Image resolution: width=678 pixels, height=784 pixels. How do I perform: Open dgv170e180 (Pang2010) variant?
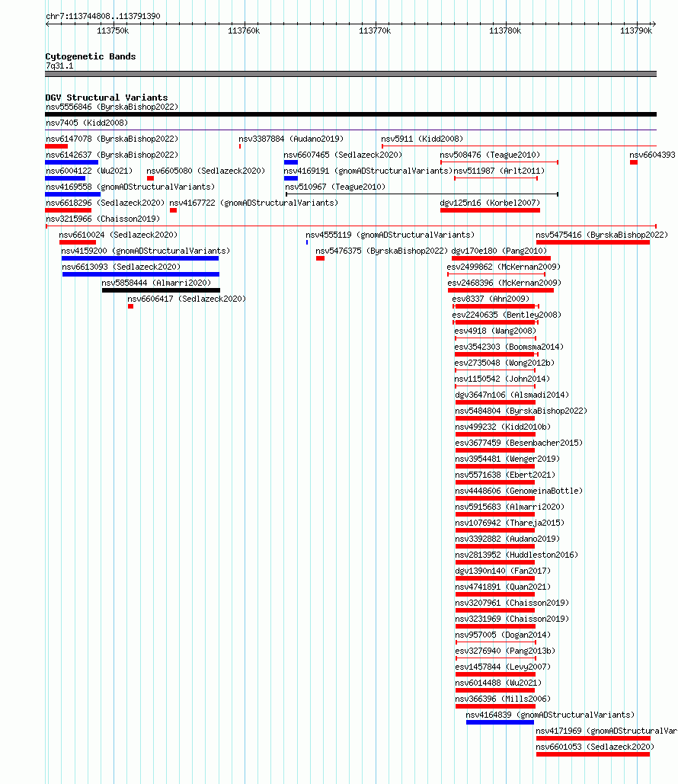pyautogui.click(x=499, y=251)
